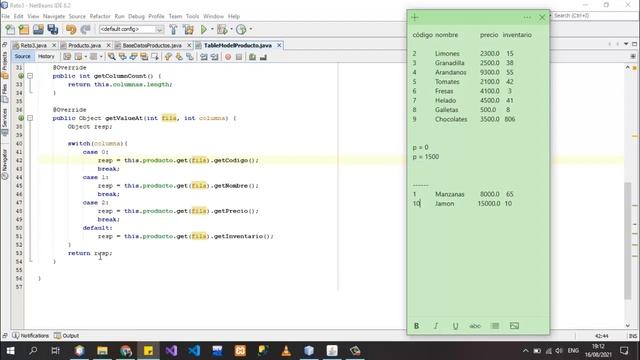This screenshot has height=360, width=640.
Task: Collapse the getValueAt method fold
Action: tap(30, 118)
